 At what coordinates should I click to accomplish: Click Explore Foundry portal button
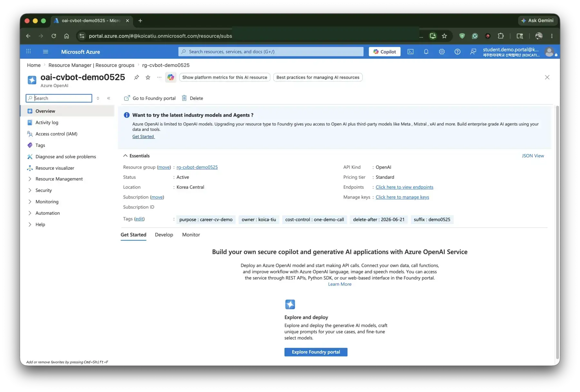point(316,352)
